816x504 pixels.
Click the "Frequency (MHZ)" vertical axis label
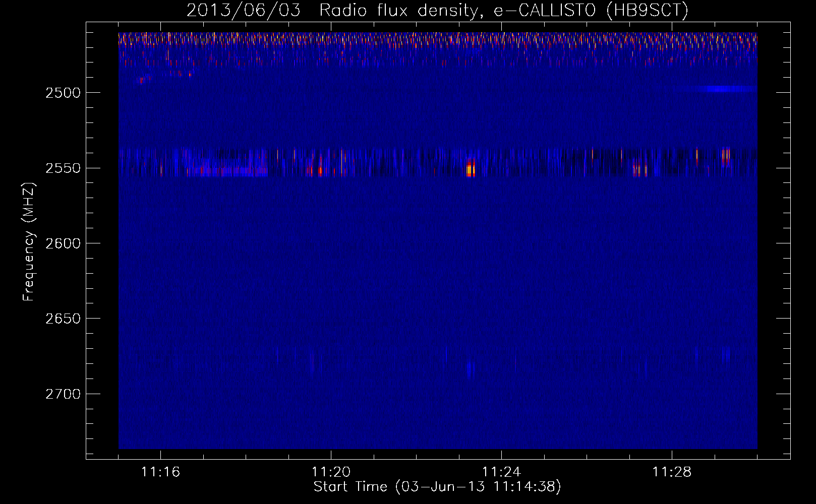(x=29, y=242)
